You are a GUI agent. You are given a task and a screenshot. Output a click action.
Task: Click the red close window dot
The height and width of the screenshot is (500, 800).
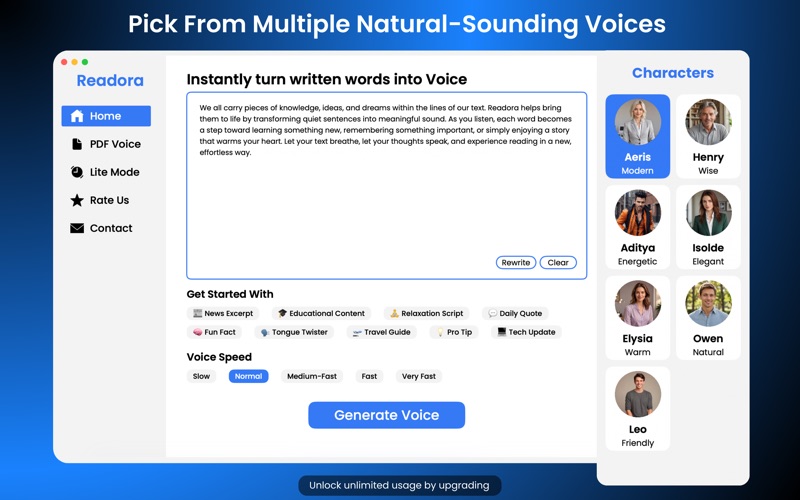tap(64, 62)
